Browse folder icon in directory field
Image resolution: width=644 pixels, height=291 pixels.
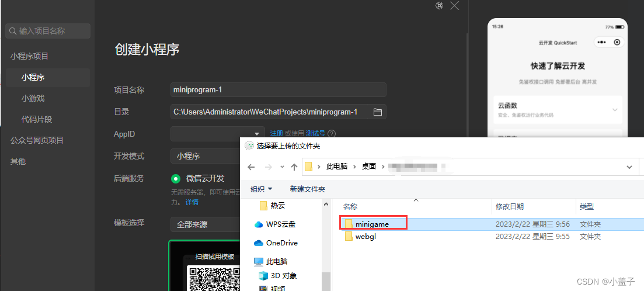pyautogui.click(x=377, y=112)
